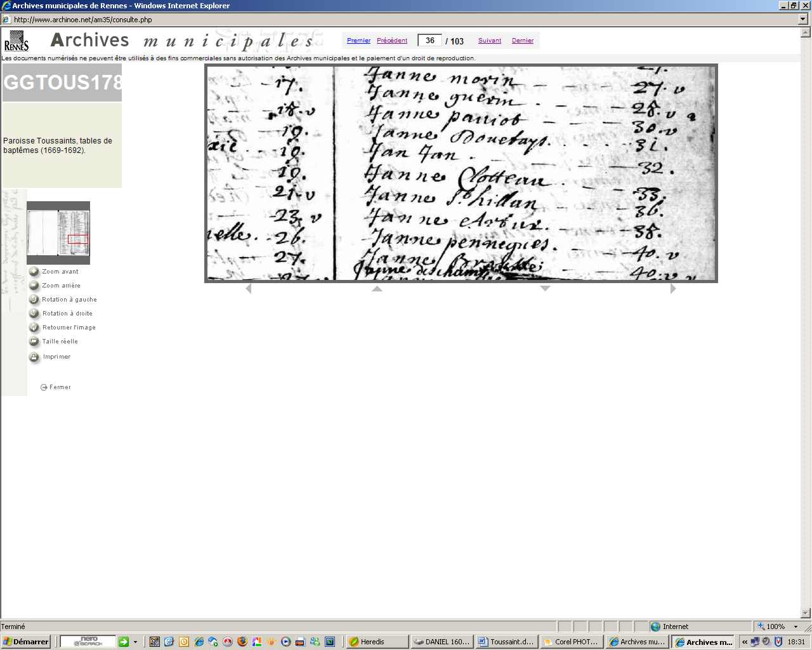Click the page number input field
This screenshot has width=812, height=650.
[x=430, y=41]
